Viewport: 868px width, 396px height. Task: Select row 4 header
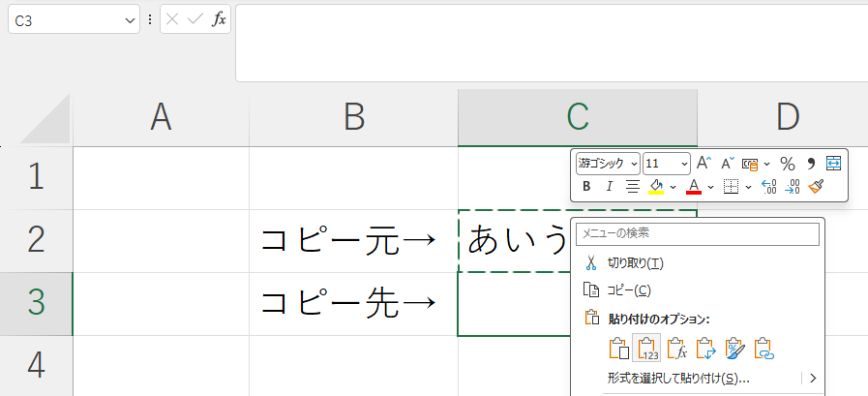tap(36, 366)
